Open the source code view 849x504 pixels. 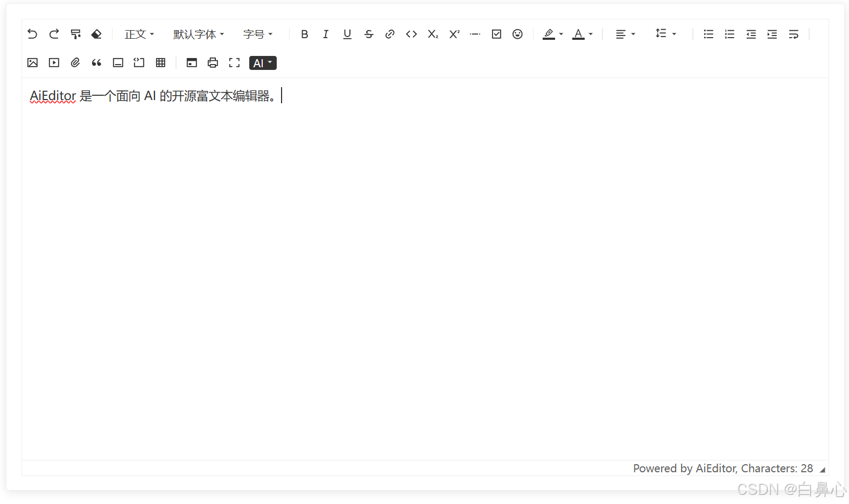[x=192, y=62]
